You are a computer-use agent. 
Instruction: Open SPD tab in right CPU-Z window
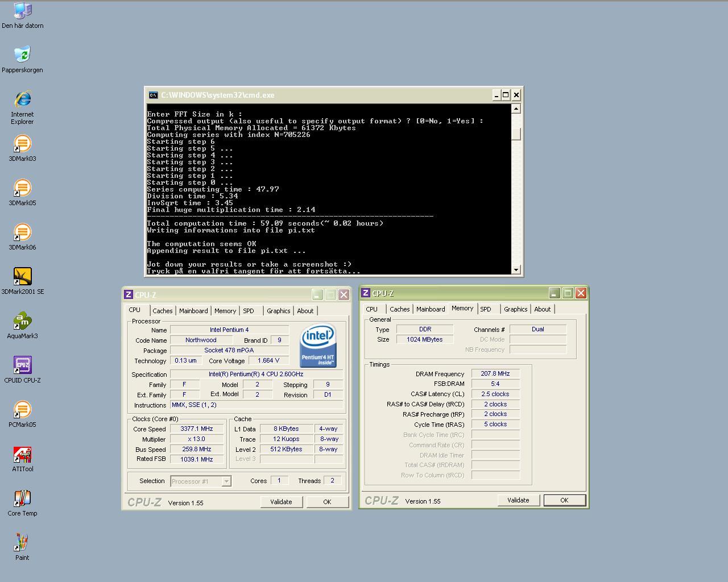coord(486,309)
